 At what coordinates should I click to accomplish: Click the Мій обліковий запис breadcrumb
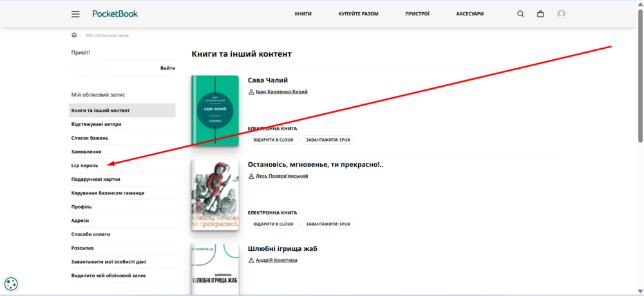tap(108, 36)
